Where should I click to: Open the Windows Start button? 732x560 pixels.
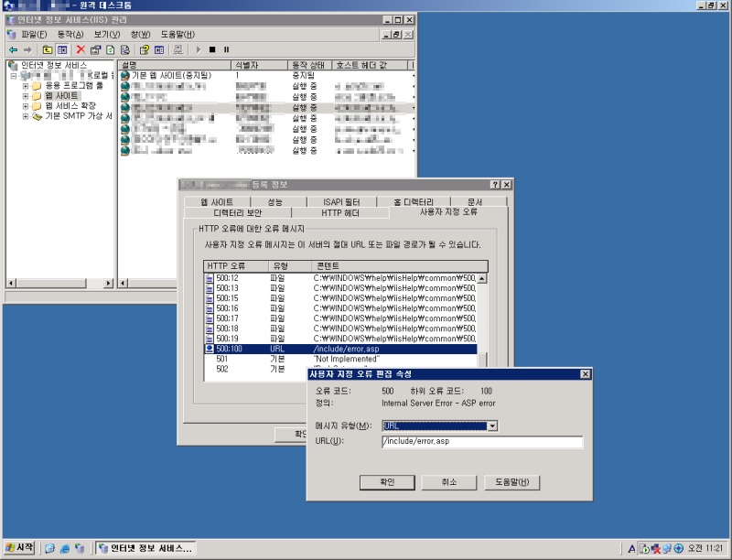coord(19,548)
